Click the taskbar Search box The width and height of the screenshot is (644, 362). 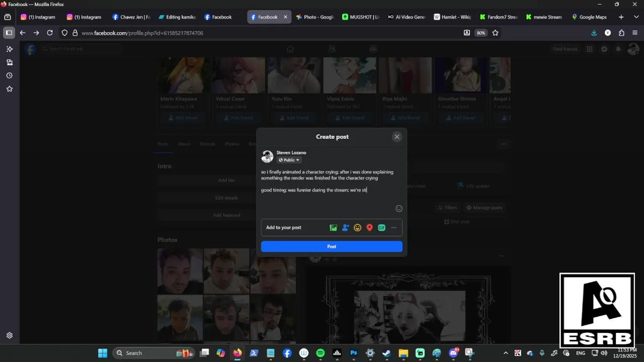pyautogui.click(x=153, y=353)
